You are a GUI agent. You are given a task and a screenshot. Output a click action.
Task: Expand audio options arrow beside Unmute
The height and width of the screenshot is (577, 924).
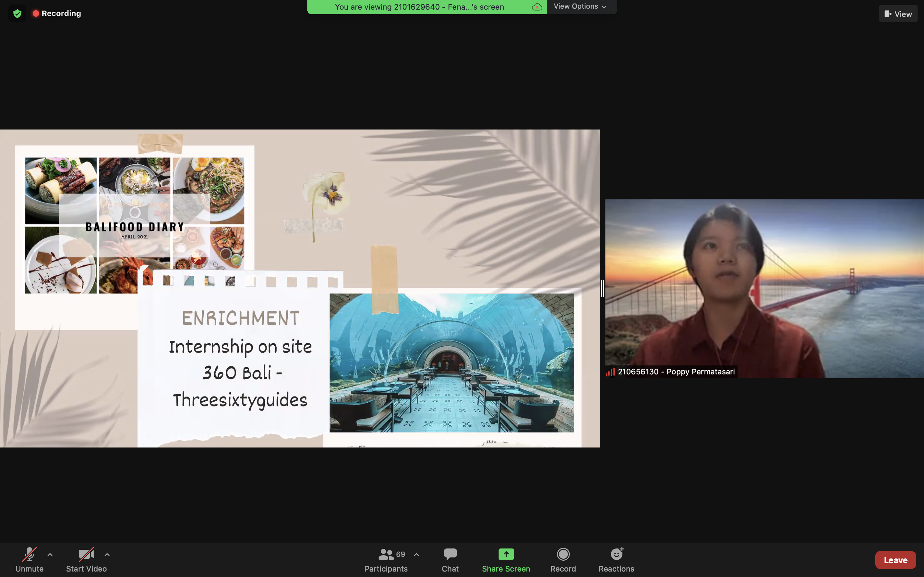pos(50,555)
